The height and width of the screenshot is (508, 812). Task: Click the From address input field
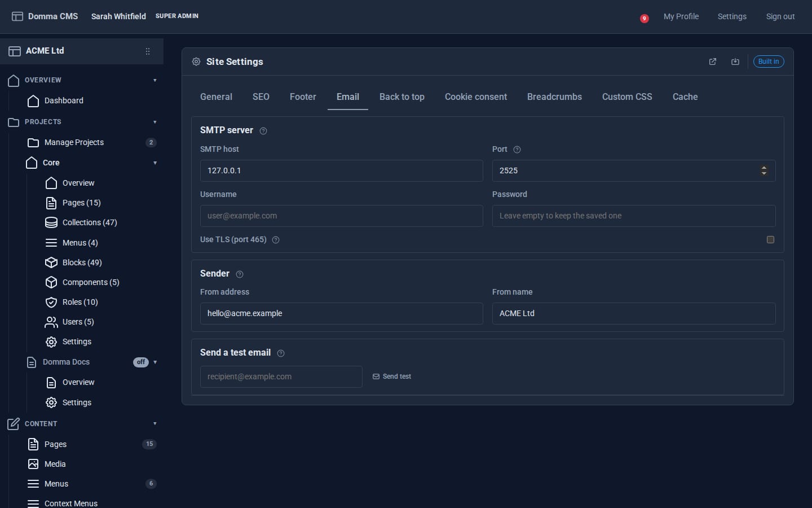click(342, 313)
